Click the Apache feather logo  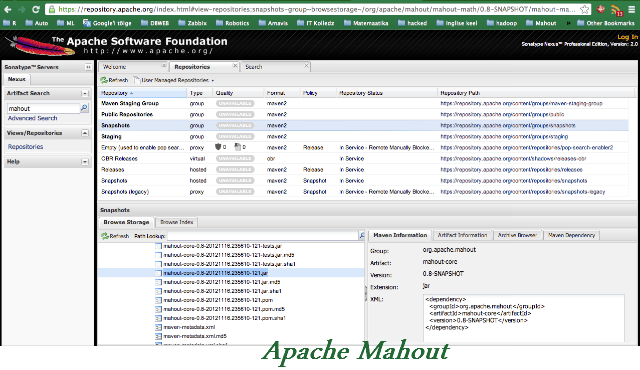click(40, 45)
